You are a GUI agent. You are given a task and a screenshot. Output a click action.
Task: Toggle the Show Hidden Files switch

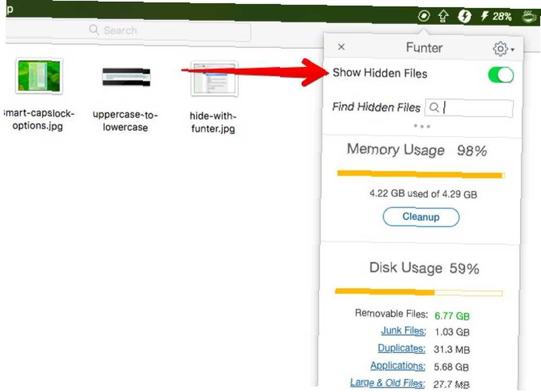(x=500, y=75)
